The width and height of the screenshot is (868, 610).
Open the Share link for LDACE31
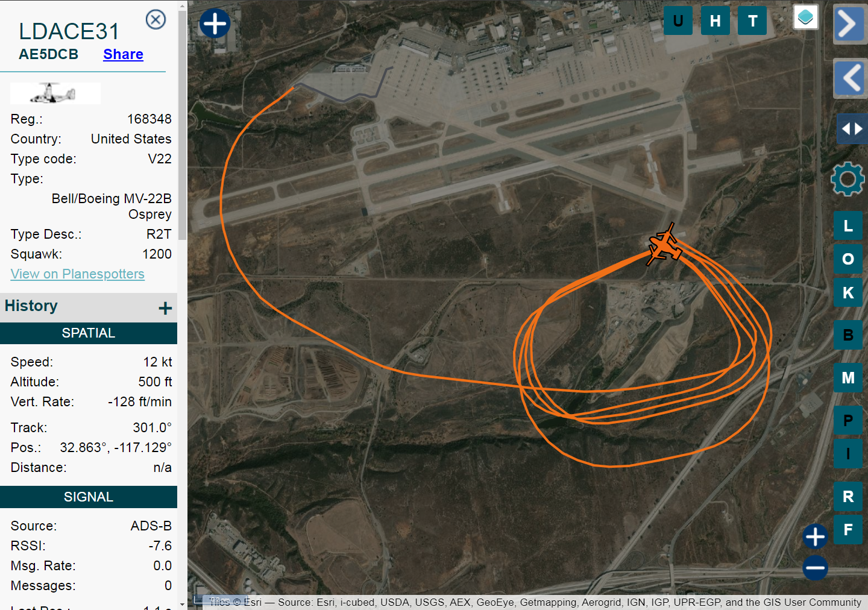(x=123, y=54)
